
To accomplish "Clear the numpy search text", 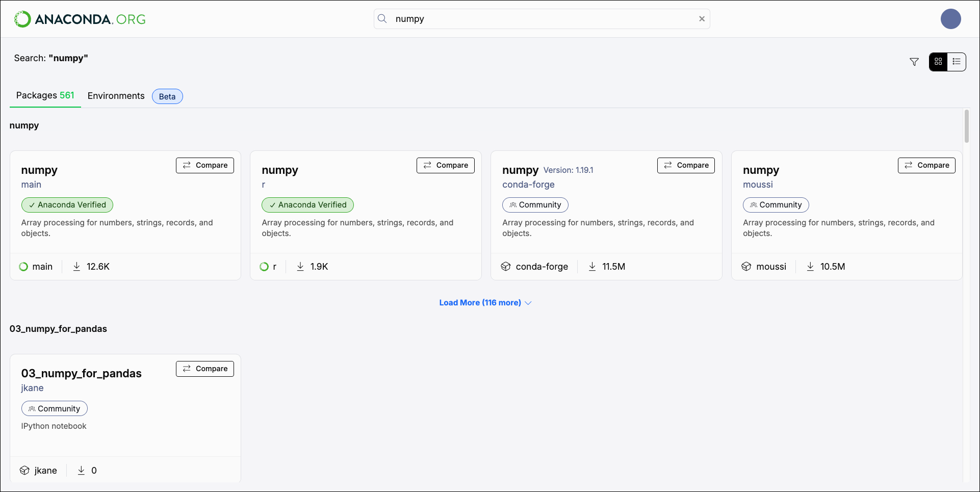I will coord(702,19).
